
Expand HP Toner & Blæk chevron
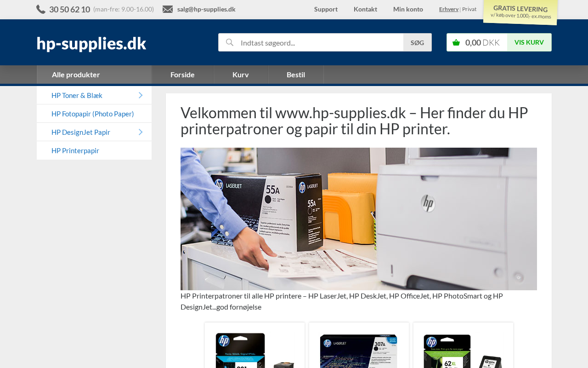coord(141,95)
